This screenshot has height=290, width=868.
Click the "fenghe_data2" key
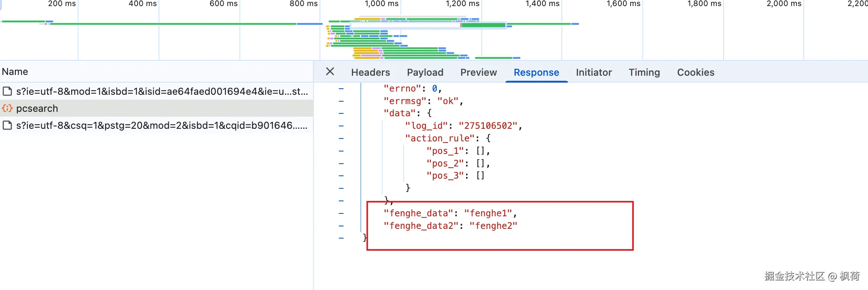(x=421, y=226)
